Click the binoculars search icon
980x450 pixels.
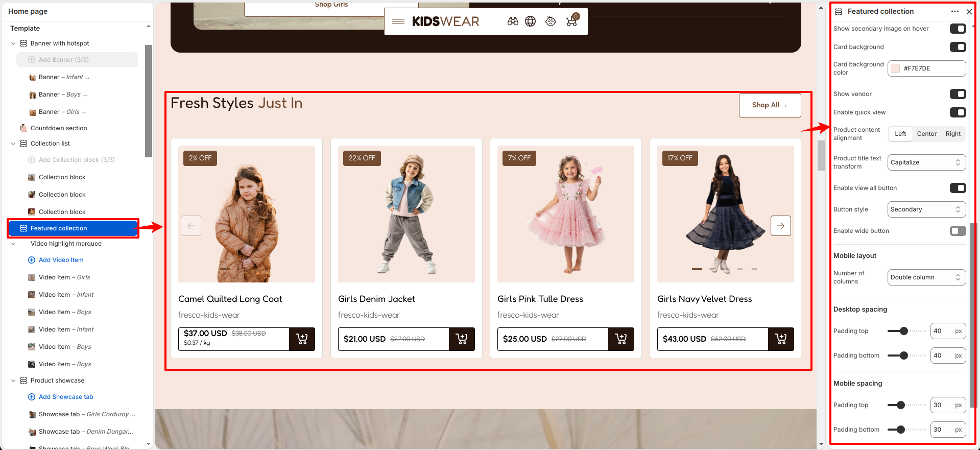coord(513,21)
